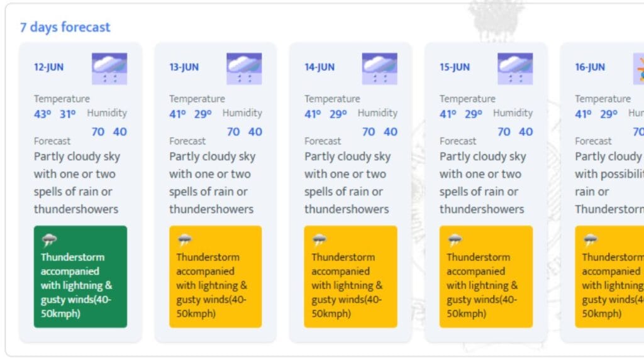Select the 12-JUN date label
The width and height of the screenshot is (644, 362).
(49, 67)
